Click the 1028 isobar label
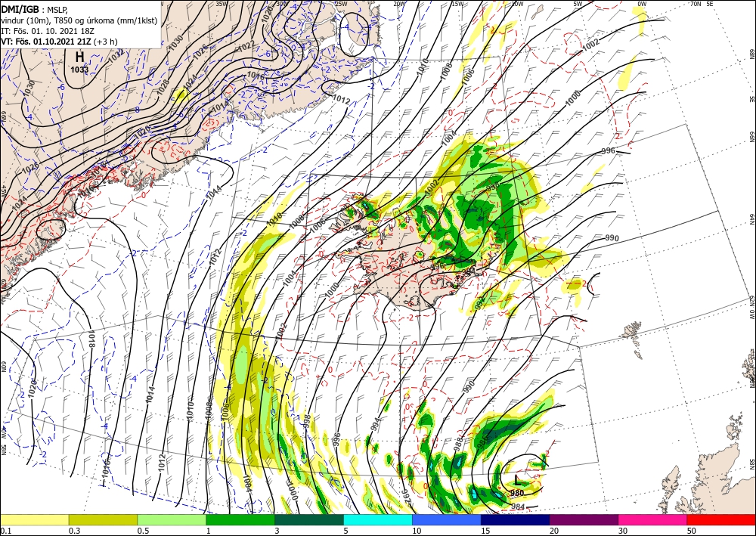Image resolution: width=756 pixels, height=536 pixels. click(163, 86)
